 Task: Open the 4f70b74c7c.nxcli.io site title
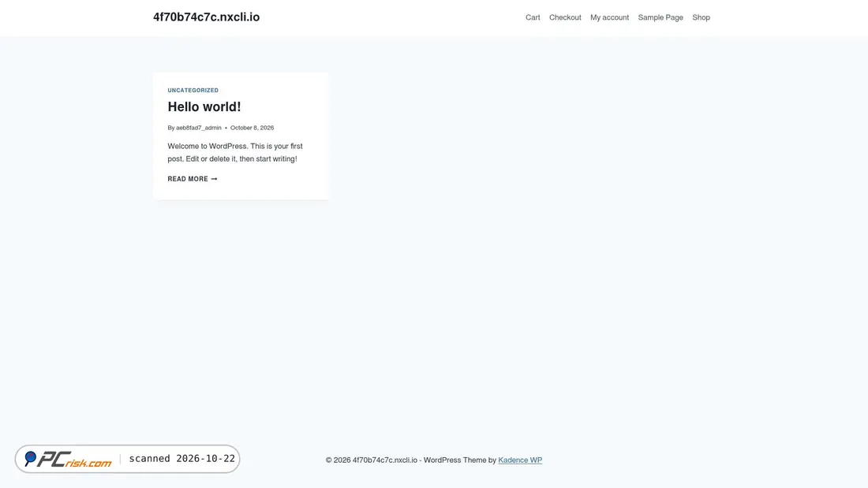tap(207, 17)
